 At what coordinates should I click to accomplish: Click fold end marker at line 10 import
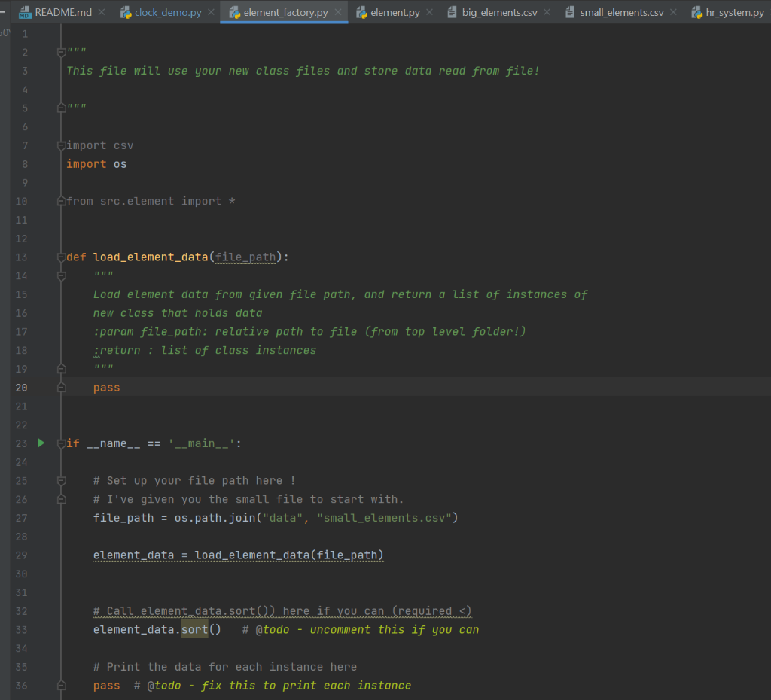point(62,201)
